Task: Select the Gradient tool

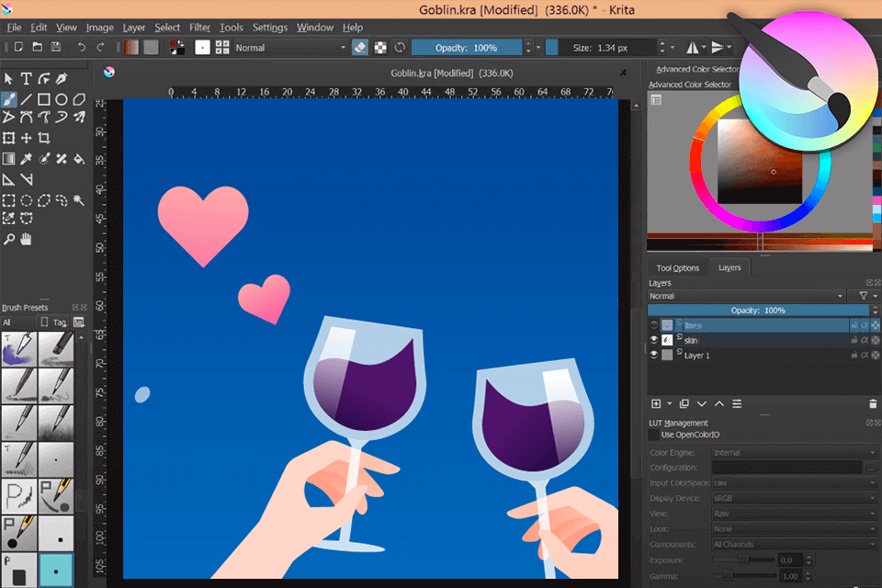Action: tap(7, 156)
